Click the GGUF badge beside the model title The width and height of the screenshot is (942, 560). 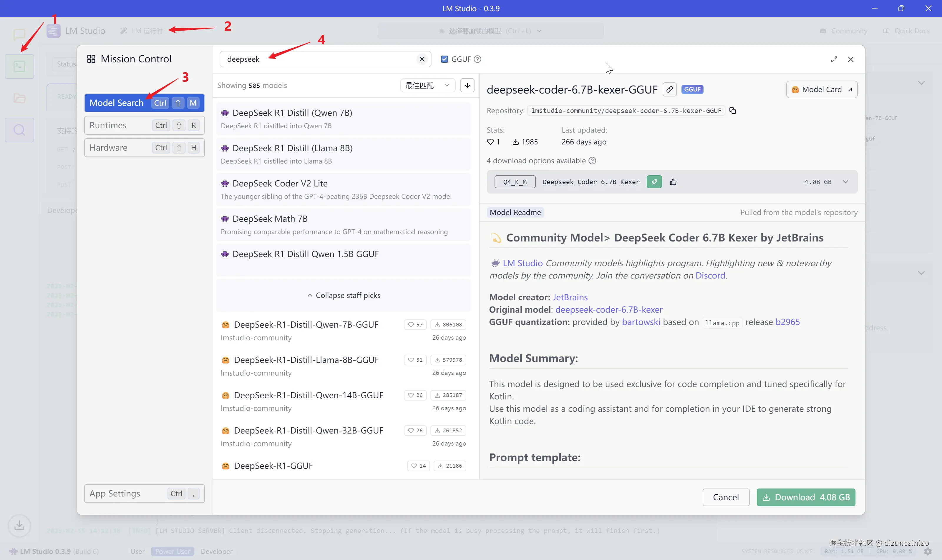(692, 89)
